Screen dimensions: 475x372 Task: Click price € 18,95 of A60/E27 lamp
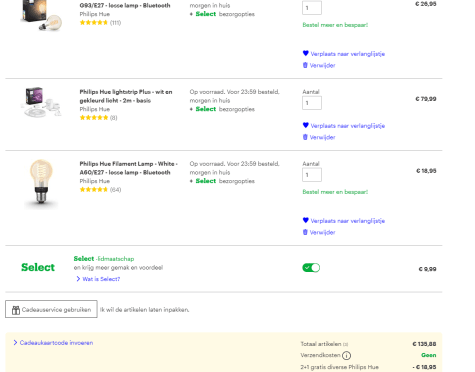point(426,171)
